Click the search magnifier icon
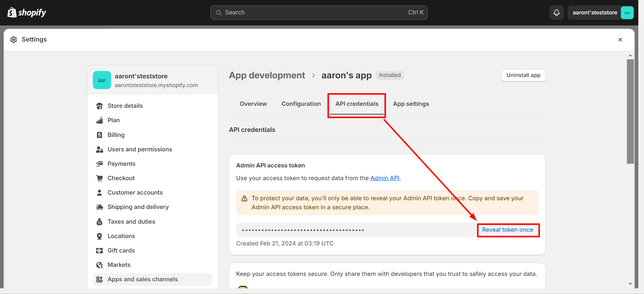The height and width of the screenshot is (294, 644). [x=219, y=13]
